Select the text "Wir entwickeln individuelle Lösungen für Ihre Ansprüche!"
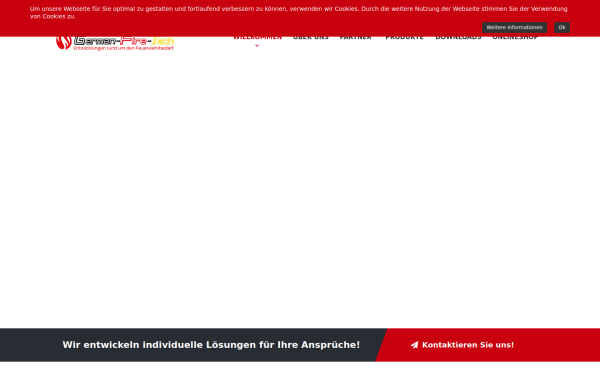Viewport: 600px width, 375px height. click(x=211, y=345)
